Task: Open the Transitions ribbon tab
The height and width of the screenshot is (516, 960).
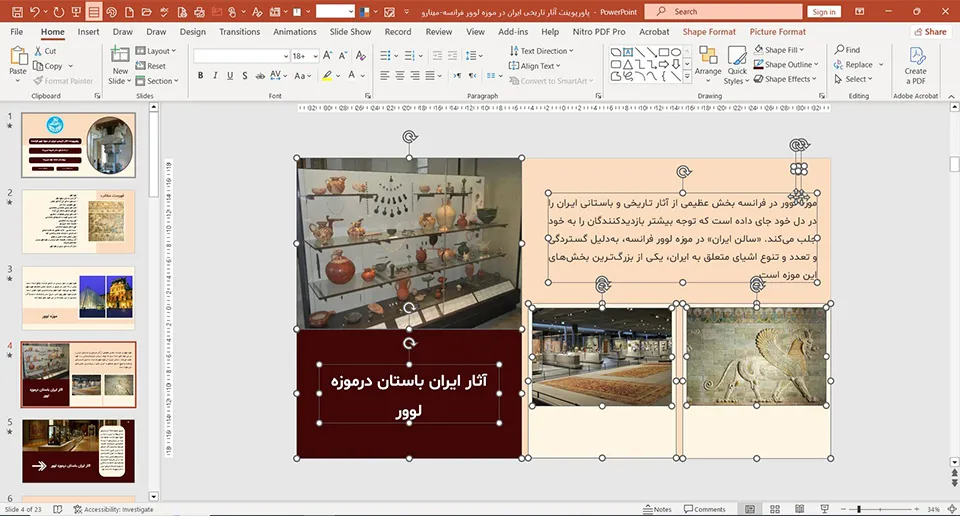Action: [239, 31]
